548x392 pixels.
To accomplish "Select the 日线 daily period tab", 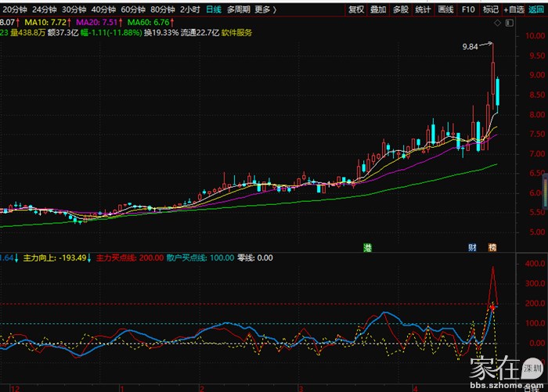I will [213, 9].
